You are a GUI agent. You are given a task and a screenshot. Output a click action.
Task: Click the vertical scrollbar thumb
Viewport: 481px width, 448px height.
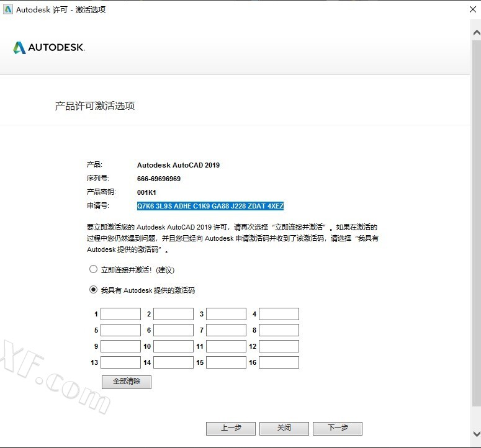coord(477,223)
